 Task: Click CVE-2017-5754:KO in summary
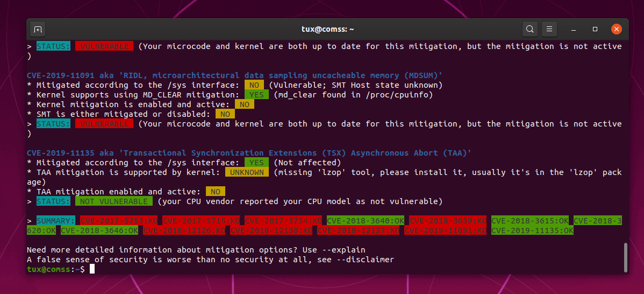point(283,221)
